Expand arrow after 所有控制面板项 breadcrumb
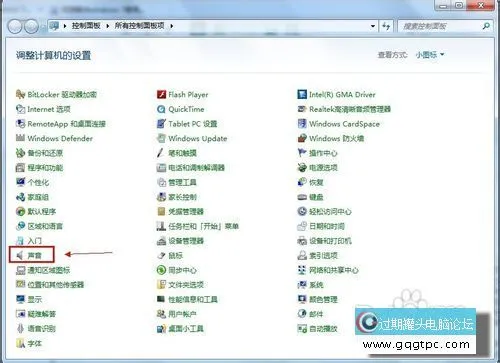This screenshot has width=500, height=363. point(171,26)
